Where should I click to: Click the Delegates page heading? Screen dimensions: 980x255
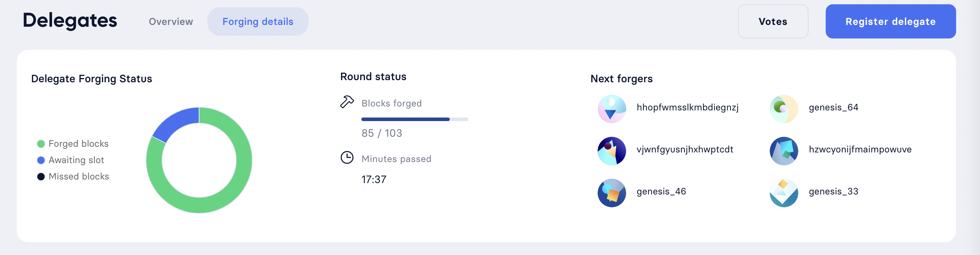tap(70, 21)
